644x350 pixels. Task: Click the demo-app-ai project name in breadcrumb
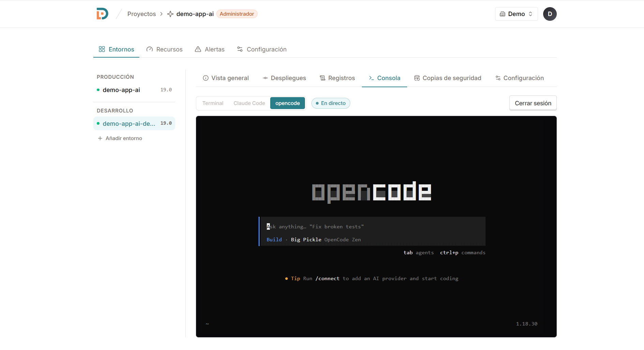point(195,14)
